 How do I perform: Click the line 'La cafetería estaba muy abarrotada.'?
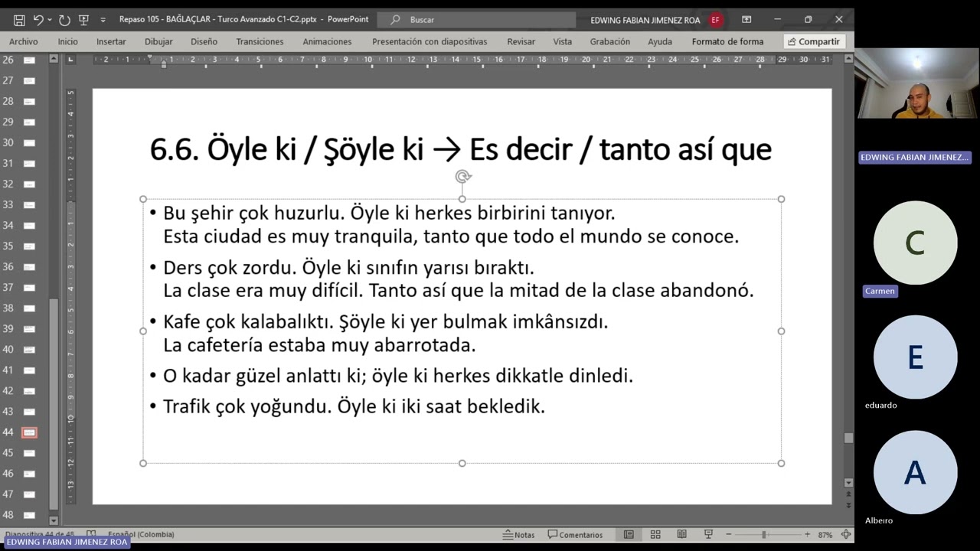coord(319,345)
